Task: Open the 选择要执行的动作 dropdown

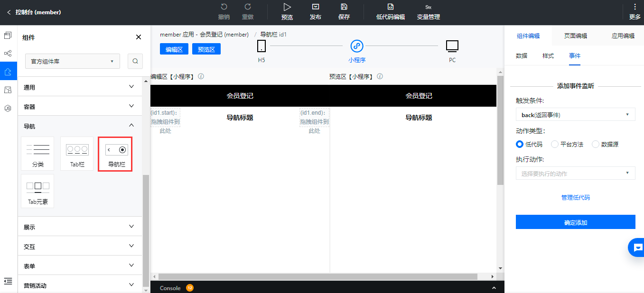Action: 575,173
